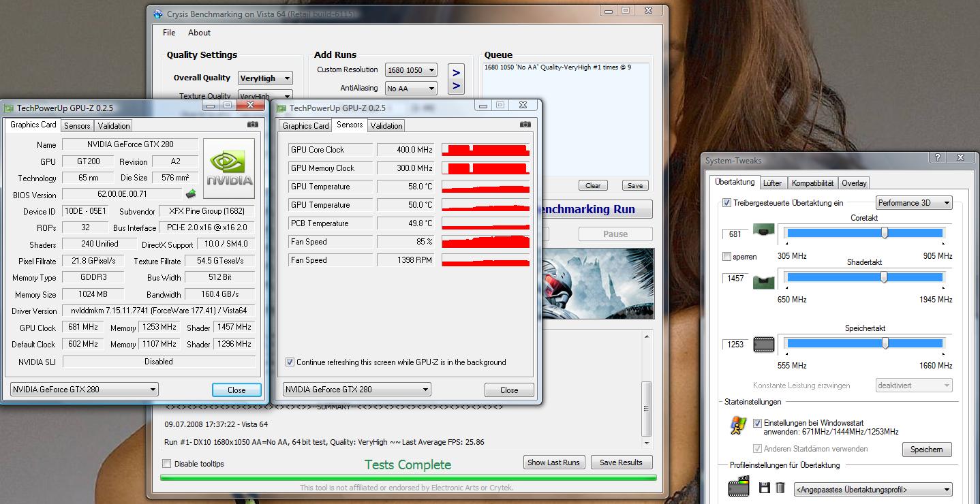Enable the Disable tooltips checkbox
980x504 pixels.
tap(167, 464)
